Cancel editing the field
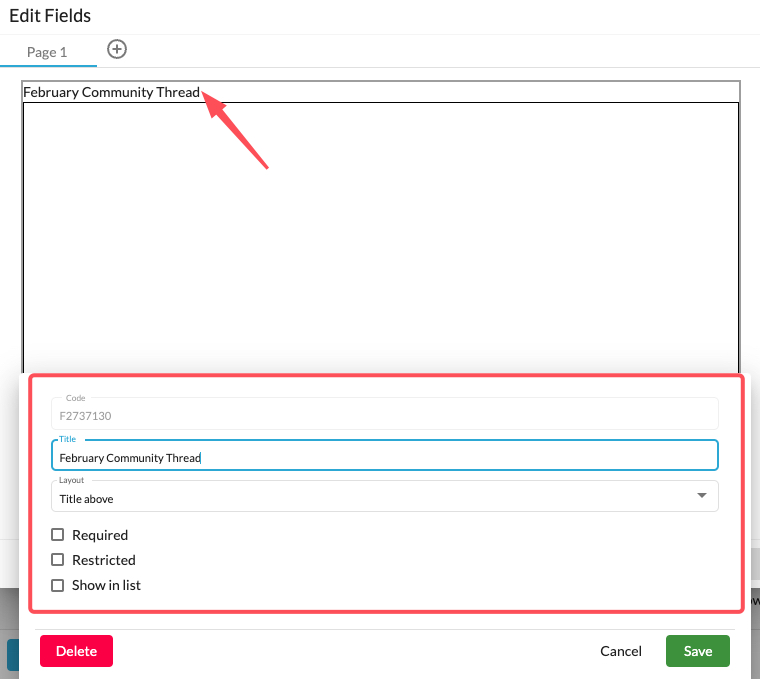 620,651
